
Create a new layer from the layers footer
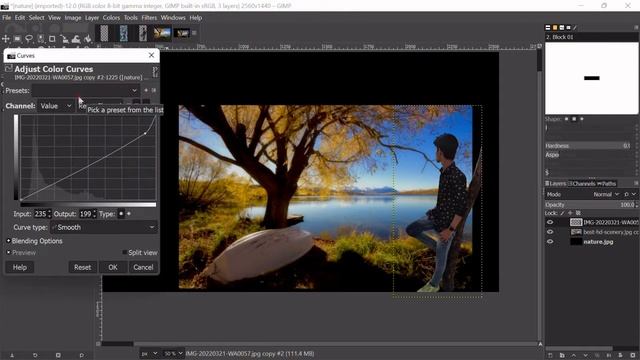(550, 356)
